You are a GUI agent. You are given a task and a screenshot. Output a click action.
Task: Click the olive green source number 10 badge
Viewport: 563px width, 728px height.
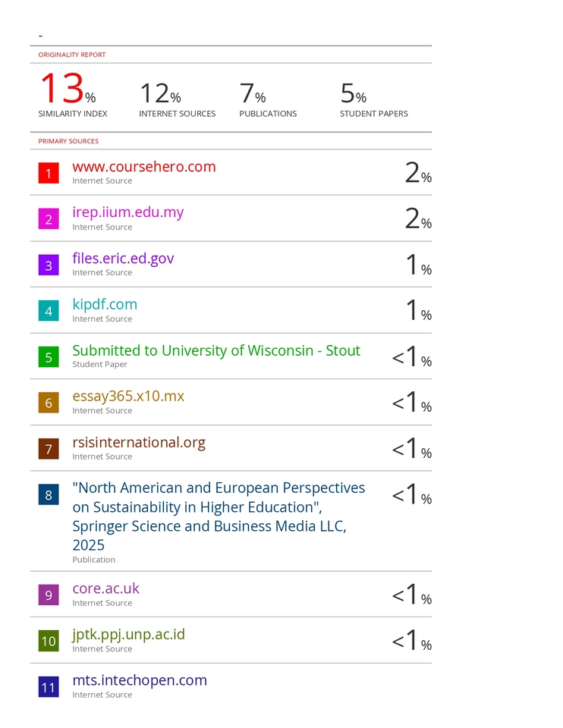click(x=49, y=641)
